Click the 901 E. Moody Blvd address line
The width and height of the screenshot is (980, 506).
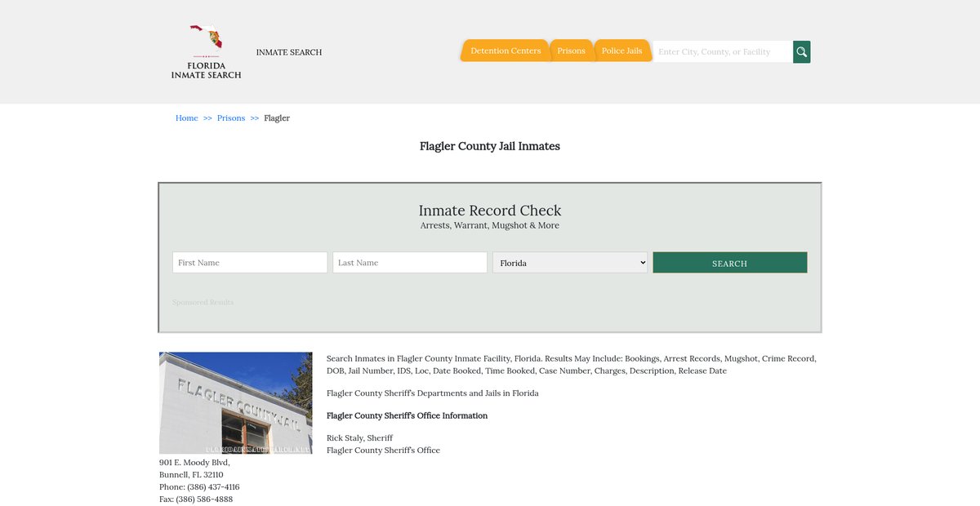coord(194,463)
